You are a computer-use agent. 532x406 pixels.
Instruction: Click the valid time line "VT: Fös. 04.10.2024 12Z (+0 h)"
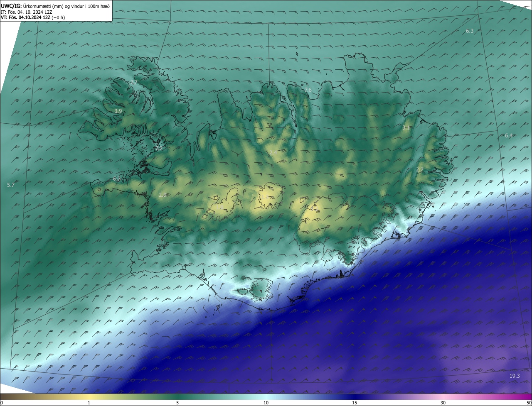point(33,17)
